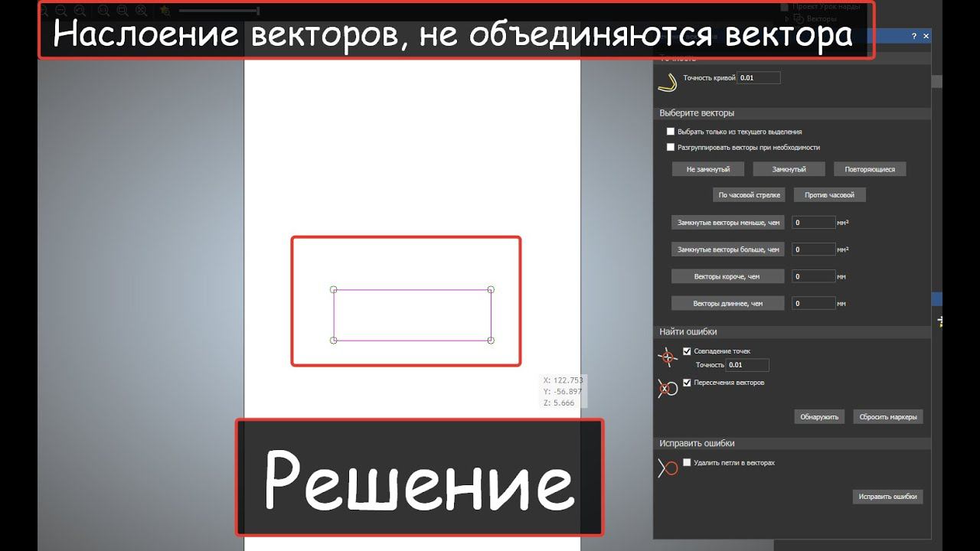The image size is (980, 551).
Task: Click the zoom-to-fit magnifier icon
Action: tap(141, 11)
